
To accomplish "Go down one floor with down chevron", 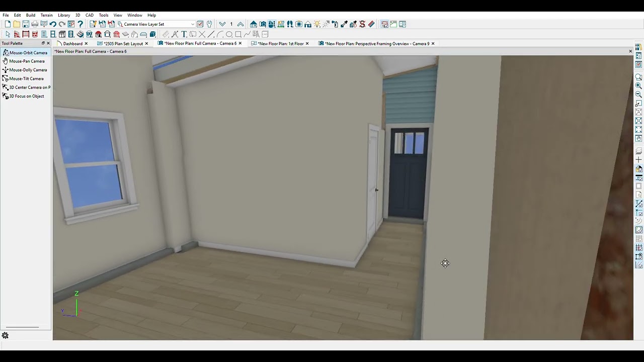I will pos(222,24).
